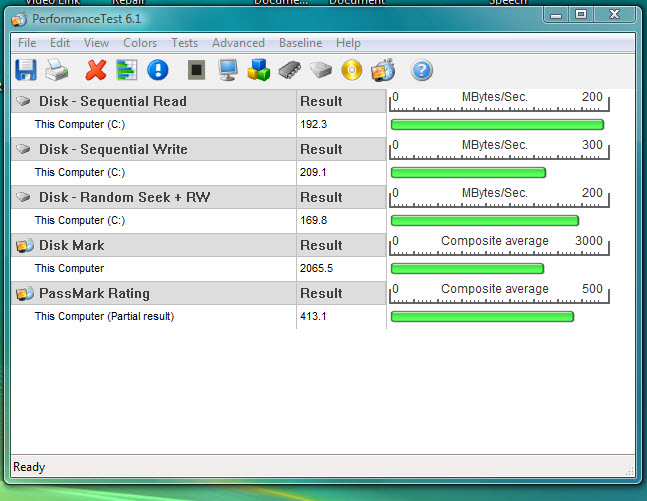Minimize the PerformanceTest window
This screenshot has width=647, height=501.
pos(556,15)
